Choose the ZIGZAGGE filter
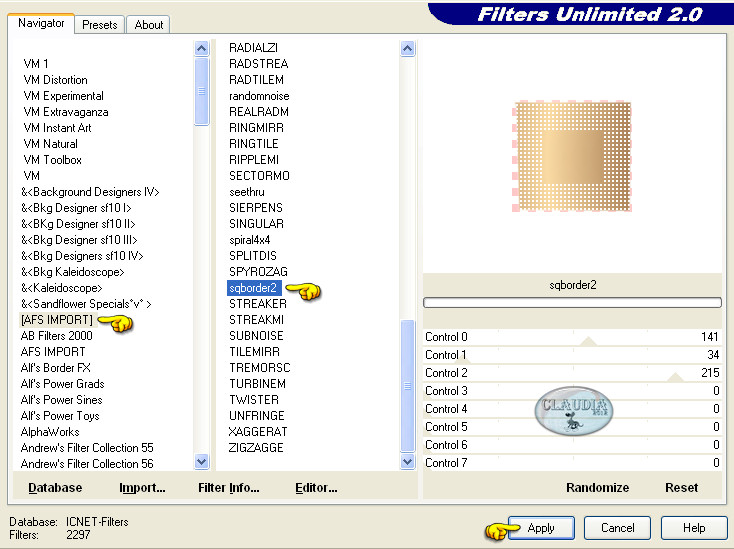Screen dimensions: 734x549 click(256, 448)
